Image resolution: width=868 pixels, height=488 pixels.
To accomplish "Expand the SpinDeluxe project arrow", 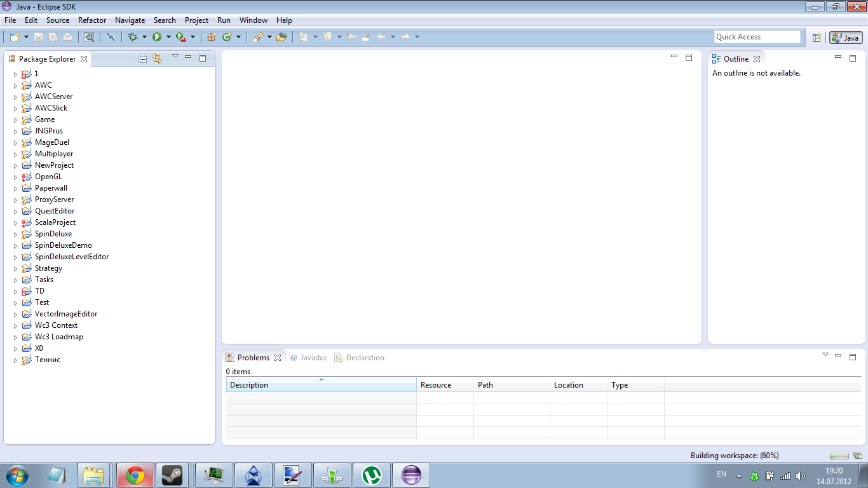I will [x=16, y=234].
